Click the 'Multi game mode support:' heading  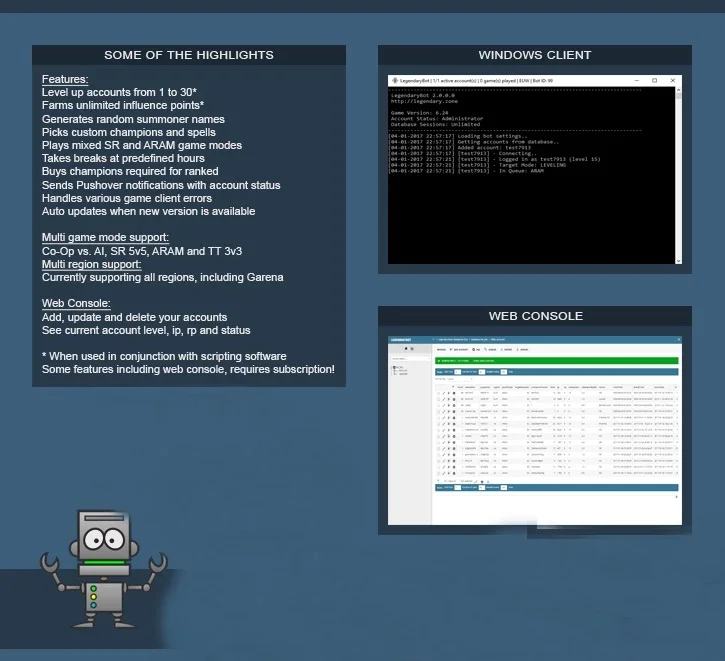coord(105,237)
